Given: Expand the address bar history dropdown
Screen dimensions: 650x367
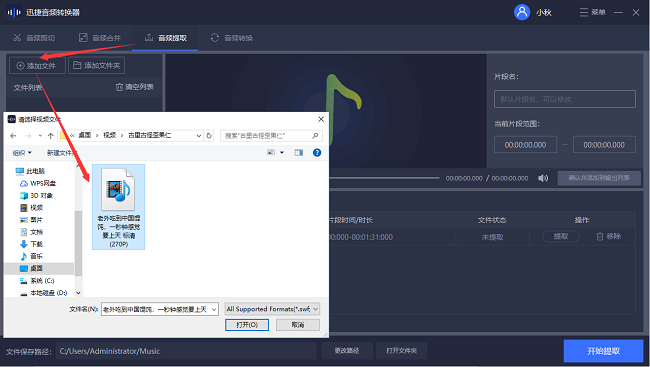Looking at the screenshot, I should (x=199, y=136).
